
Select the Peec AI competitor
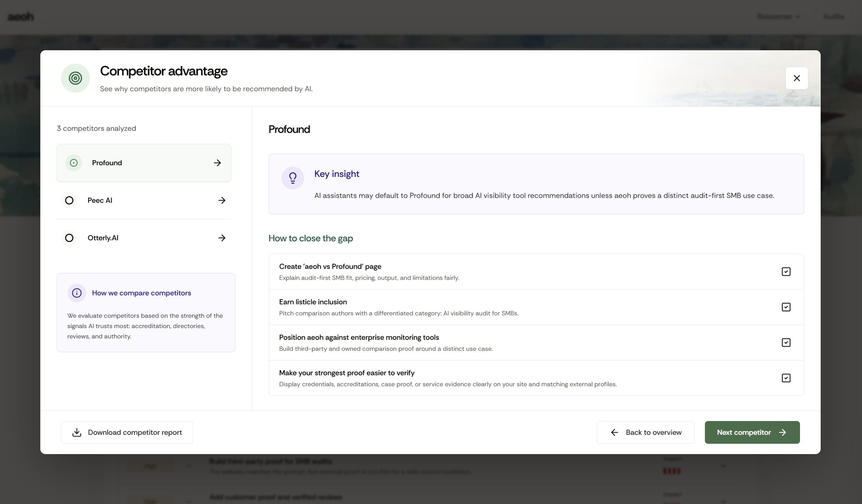(144, 200)
